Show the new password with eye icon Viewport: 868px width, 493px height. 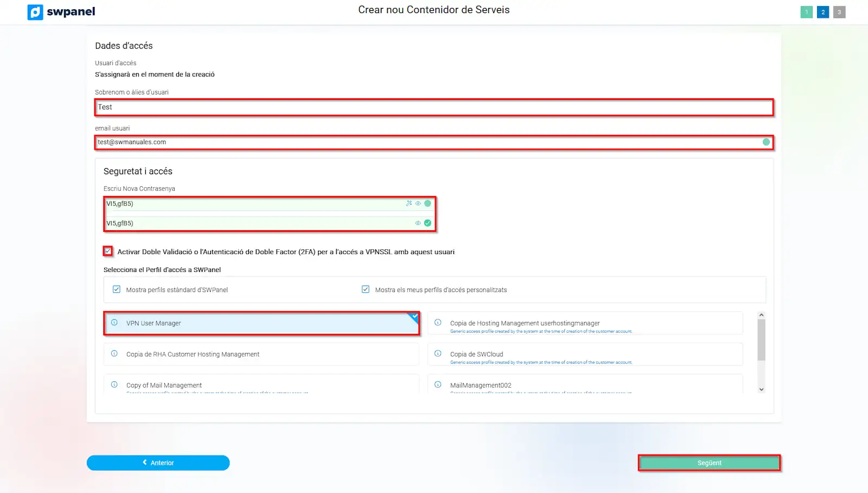[x=418, y=204]
